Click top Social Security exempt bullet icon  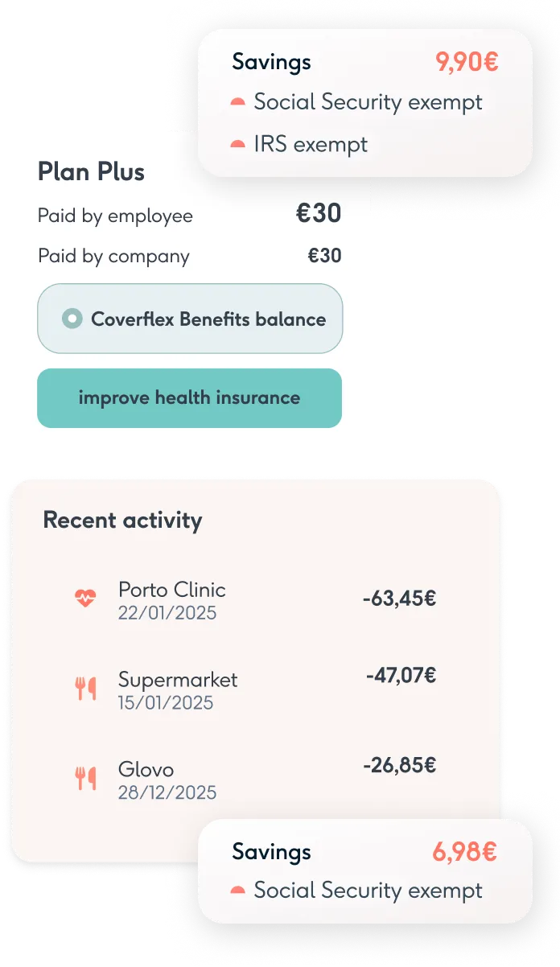(x=237, y=102)
